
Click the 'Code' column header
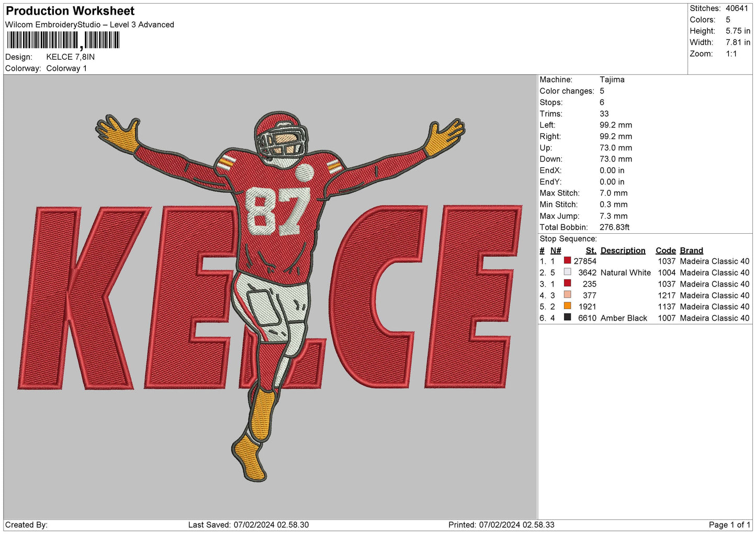tap(665, 251)
